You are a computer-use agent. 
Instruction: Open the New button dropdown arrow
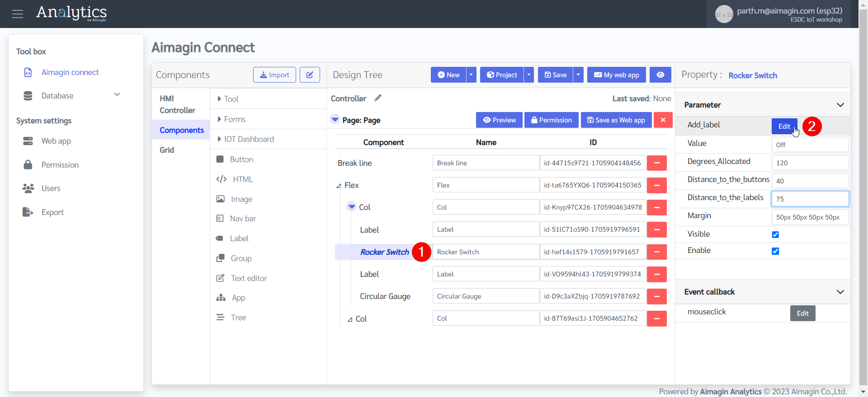(x=471, y=75)
